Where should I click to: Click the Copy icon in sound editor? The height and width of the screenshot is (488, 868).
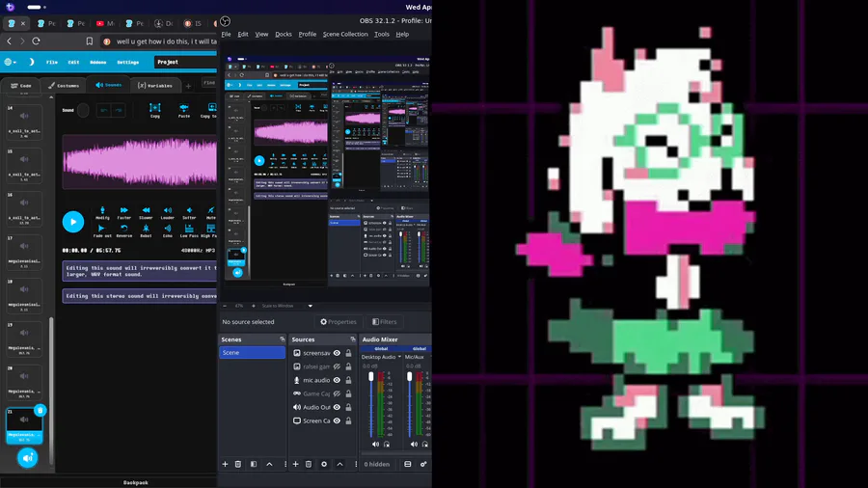coord(155,108)
